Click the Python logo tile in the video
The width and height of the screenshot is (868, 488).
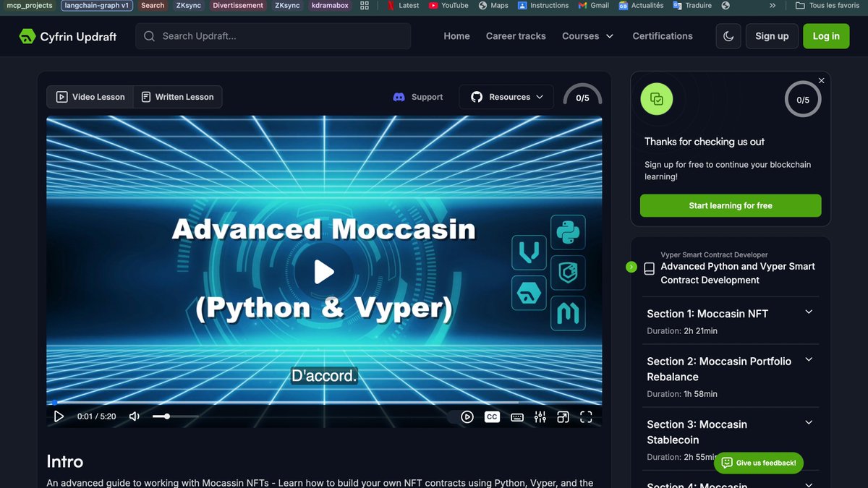pos(568,233)
